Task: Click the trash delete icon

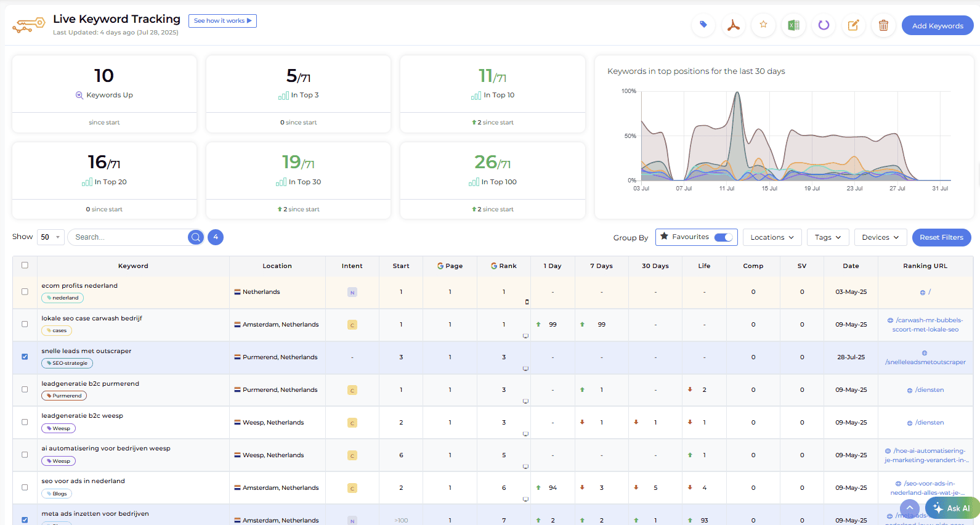Action: pyautogui.click(x=883, y=25)
